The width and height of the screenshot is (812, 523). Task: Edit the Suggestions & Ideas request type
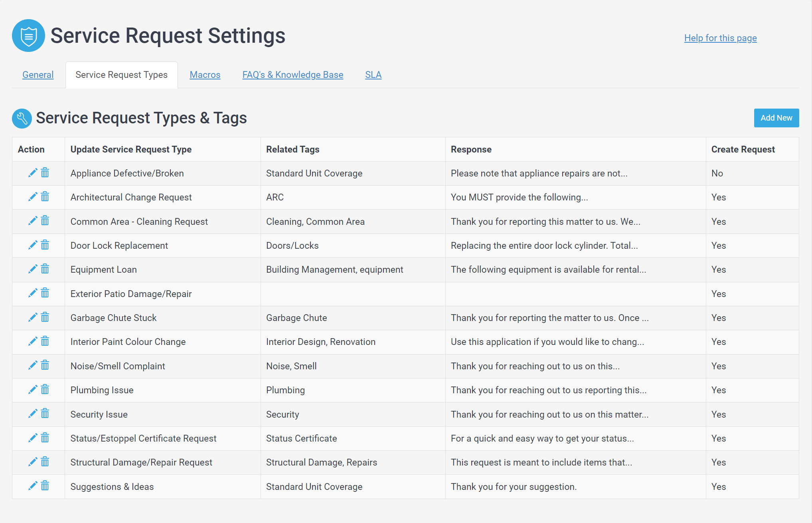[x=32, y=486]
